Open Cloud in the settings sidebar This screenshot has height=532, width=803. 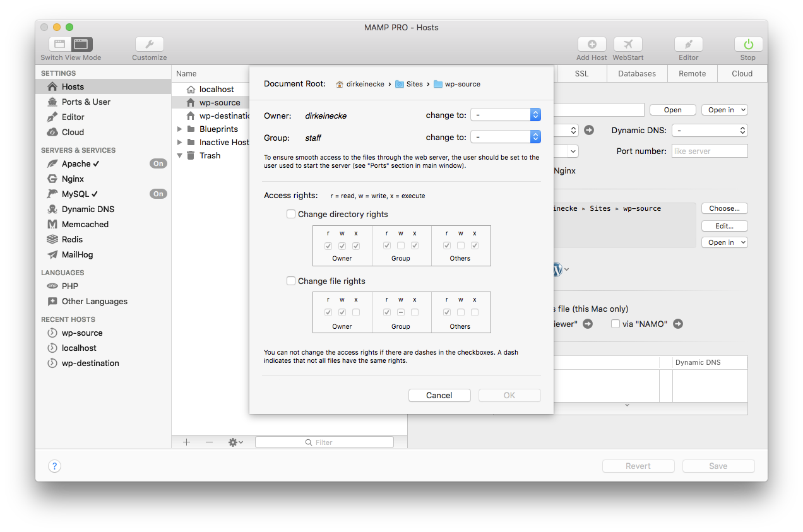[104, 132]
